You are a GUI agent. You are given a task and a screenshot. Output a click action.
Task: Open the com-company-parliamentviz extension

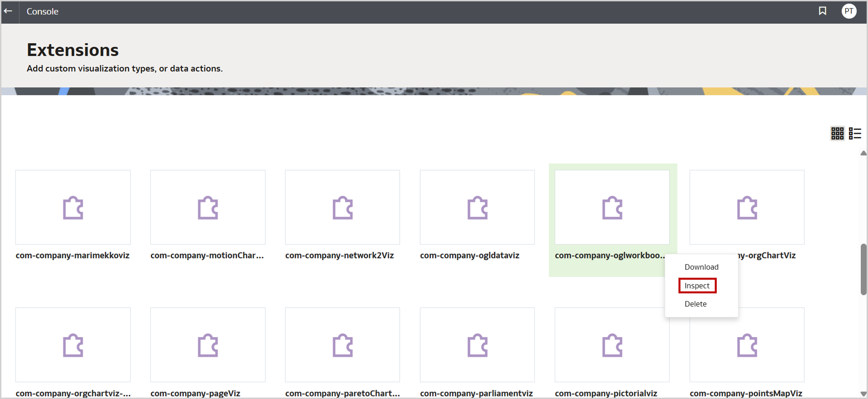[x=477, y=345]
